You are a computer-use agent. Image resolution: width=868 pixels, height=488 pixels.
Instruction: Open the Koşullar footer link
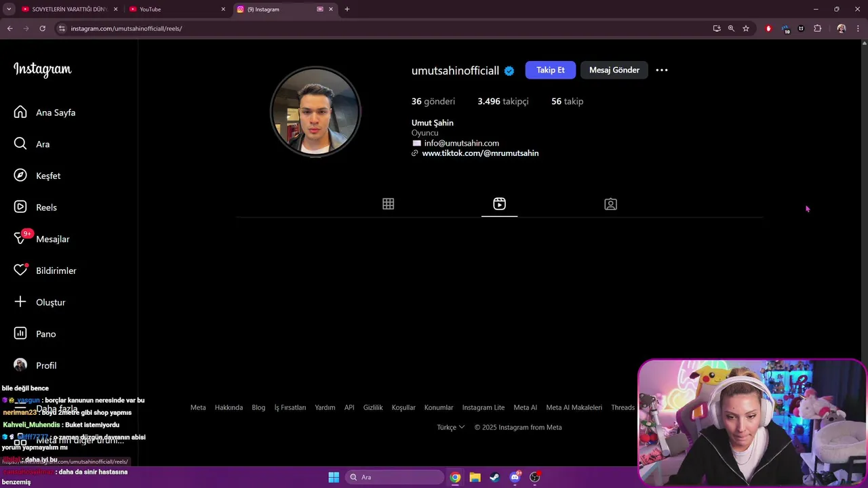[403, 407]
